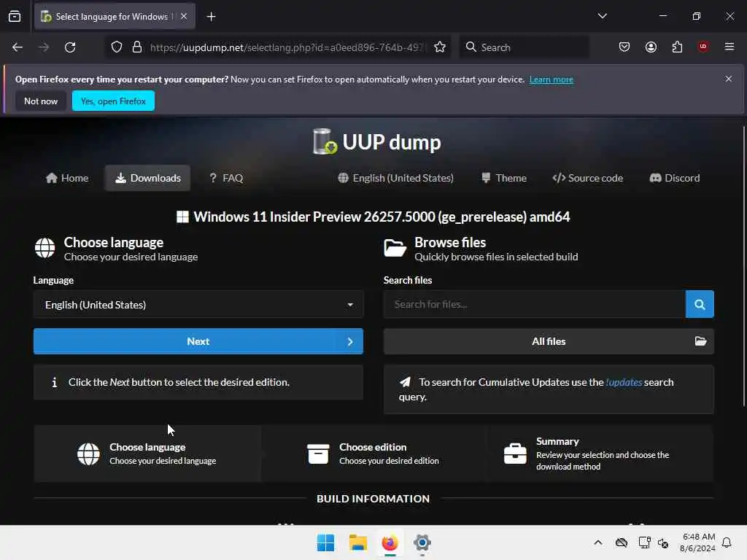The image size is (747, 560).
Task: Go back to the previous page
Action: click(18, 47)
